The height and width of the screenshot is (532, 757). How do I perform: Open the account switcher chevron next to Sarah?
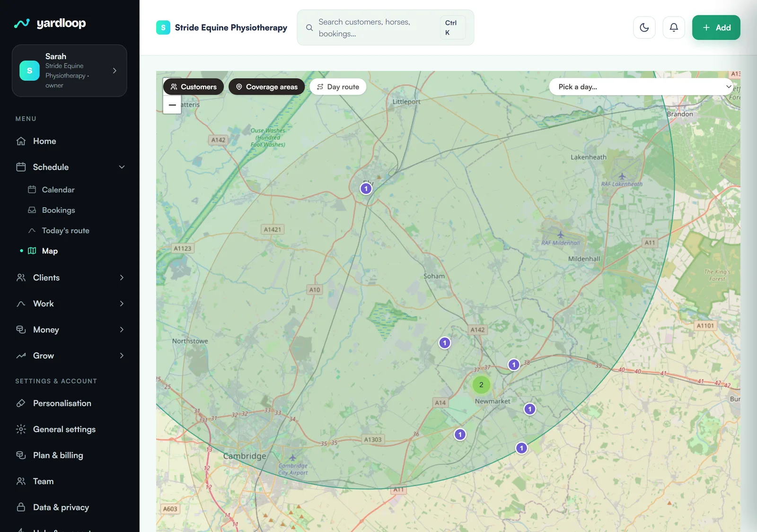(114, 70)
